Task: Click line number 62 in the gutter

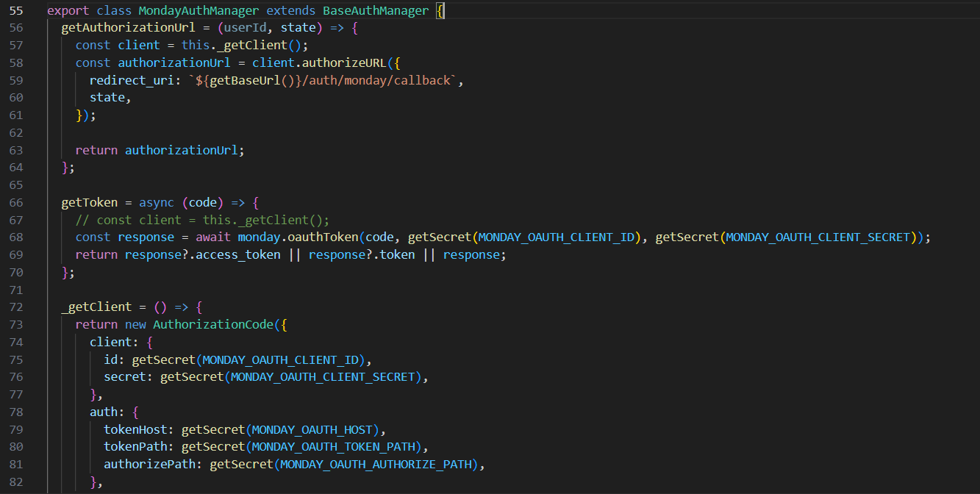Action: pyautogui.click(x=16, y=132)
